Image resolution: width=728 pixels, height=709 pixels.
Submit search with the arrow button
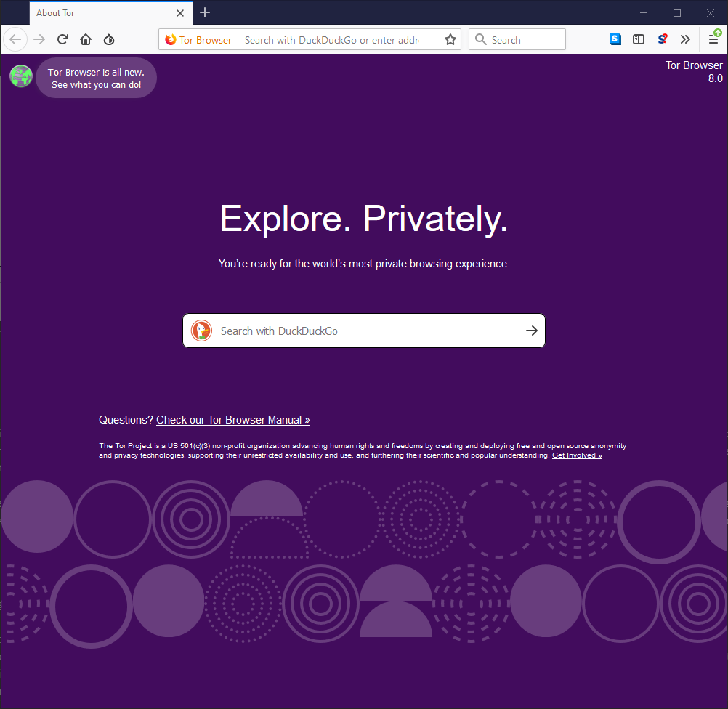pos(532,331)
